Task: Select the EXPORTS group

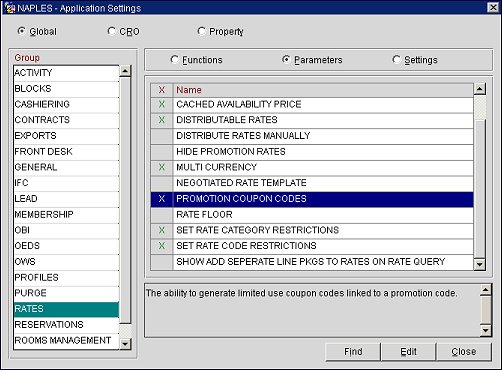Action: click(x=66, y=136)
